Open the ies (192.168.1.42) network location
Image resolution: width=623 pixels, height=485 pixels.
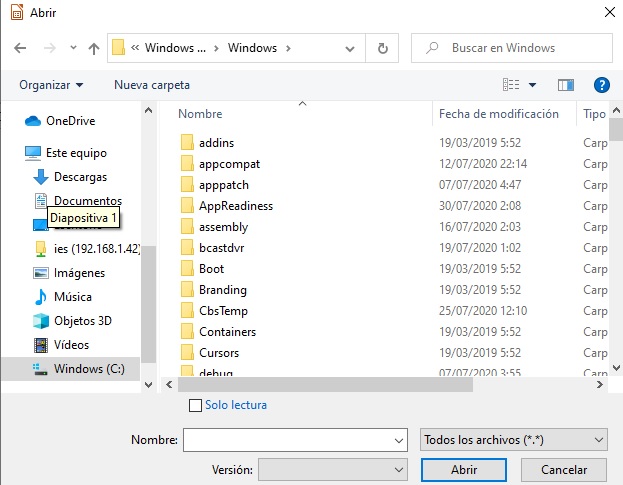[x=87, y=249]
